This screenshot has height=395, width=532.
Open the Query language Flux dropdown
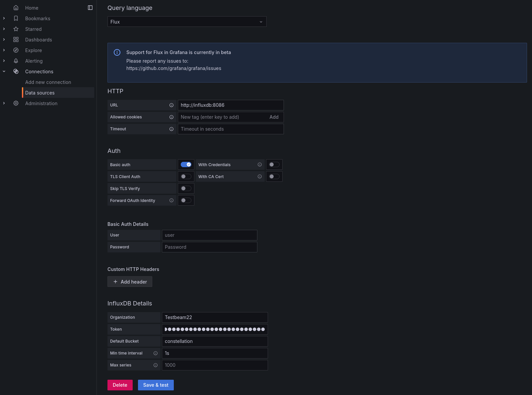pos(187,22)
